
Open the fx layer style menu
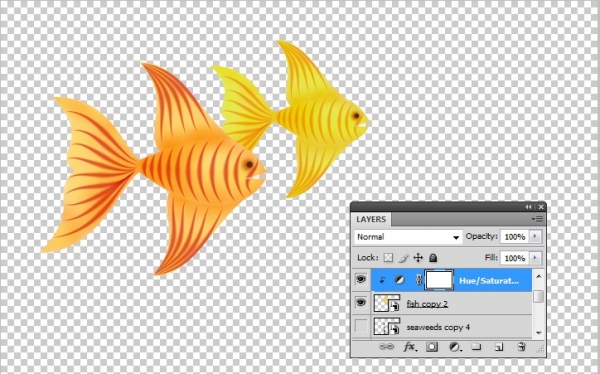(410, 347)
